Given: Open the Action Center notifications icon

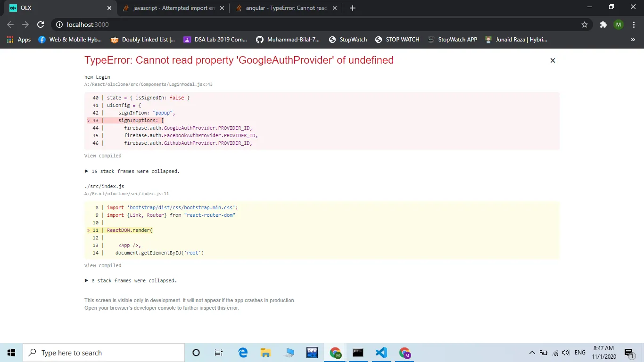Looking at the screenshot, I should [x=630, y=353].
